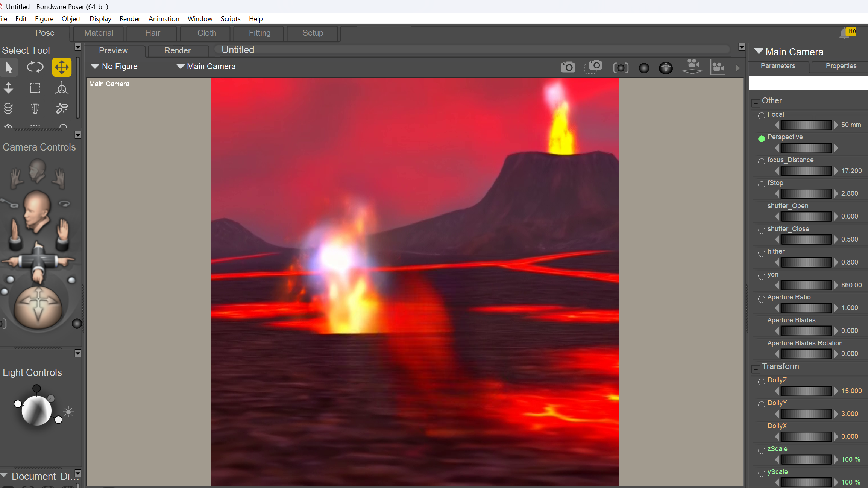Image resolution: width=868 pixels, height=488 pixels.
Task: Toggle the Focal animation dot
Action: coord(762,116)
